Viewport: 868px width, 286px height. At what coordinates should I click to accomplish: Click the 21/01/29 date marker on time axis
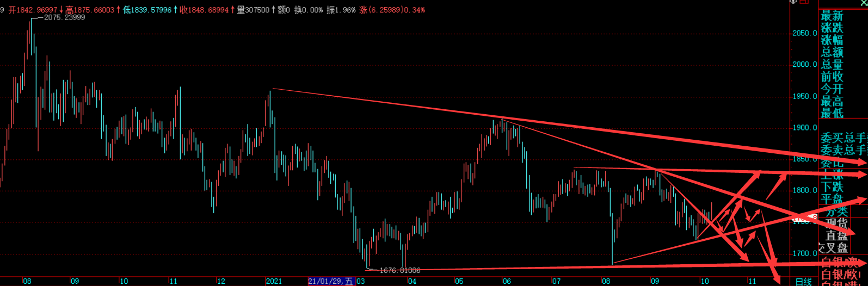coord(330,281)
